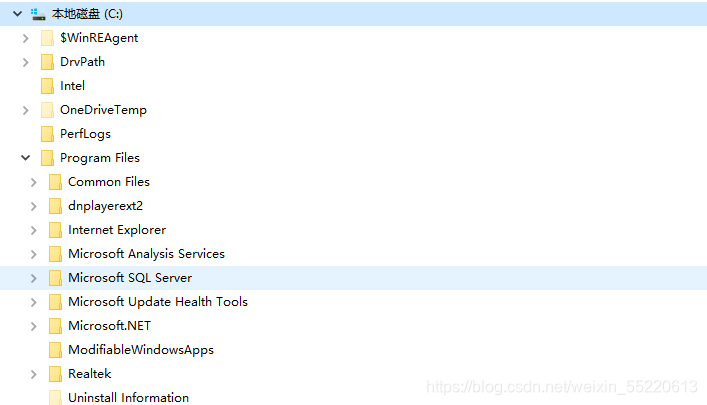Select the 'Uninstall Information' tree label
The height and width of the screenshot is (405, 707).
click(129, 398)
